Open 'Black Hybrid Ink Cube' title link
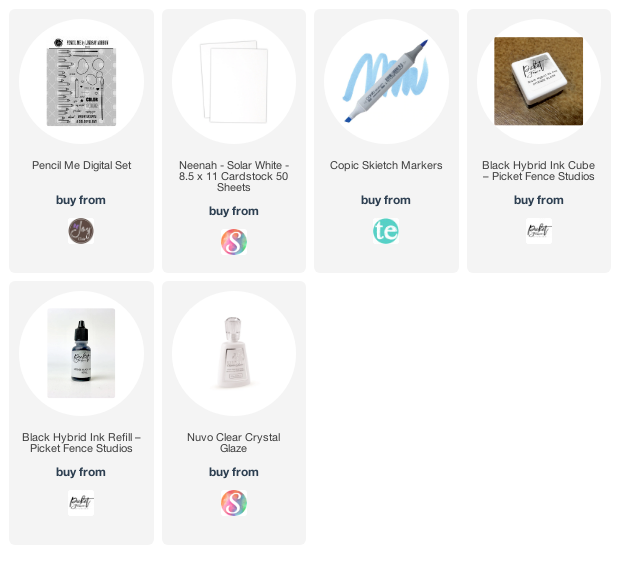The height and width of the screenshot is (565, 620). (x=539, y=171)
